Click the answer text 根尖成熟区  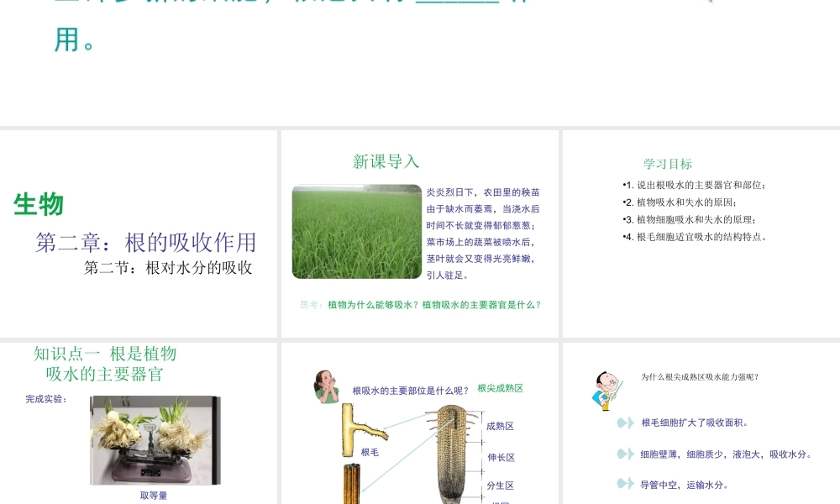tap(501, 388)
